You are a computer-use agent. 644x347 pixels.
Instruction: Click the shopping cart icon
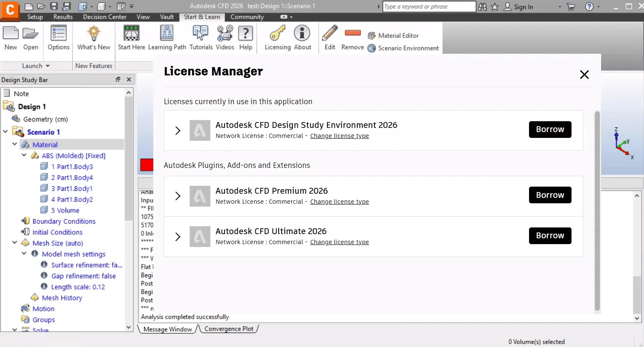pos(571,7)
